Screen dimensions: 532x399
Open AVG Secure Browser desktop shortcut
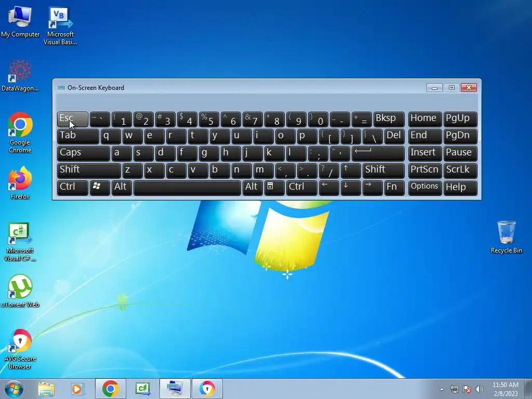tap(20, 349)
